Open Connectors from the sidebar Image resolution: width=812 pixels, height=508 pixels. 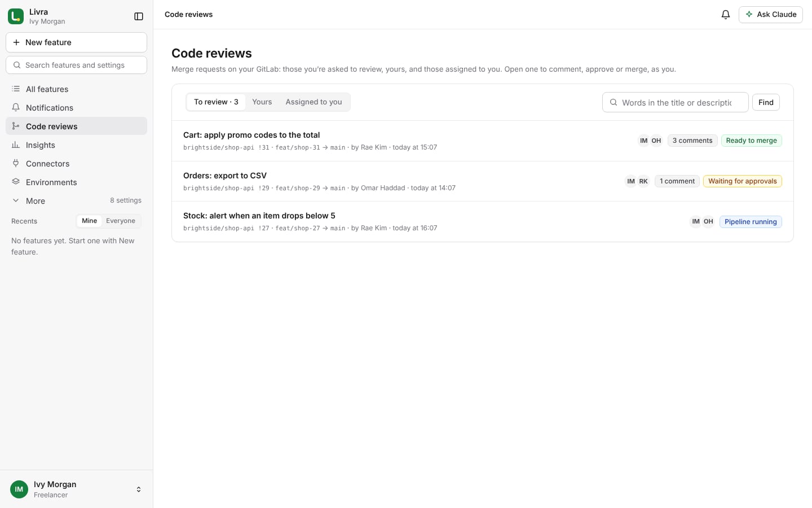pyautogui.click(x=76, y=164)
